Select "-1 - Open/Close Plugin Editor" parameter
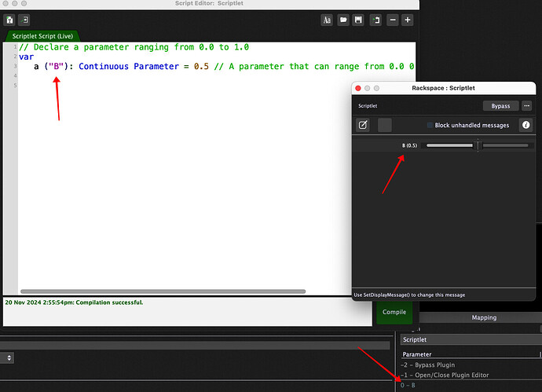Viewport: 542px width, 392px height. 445,375
